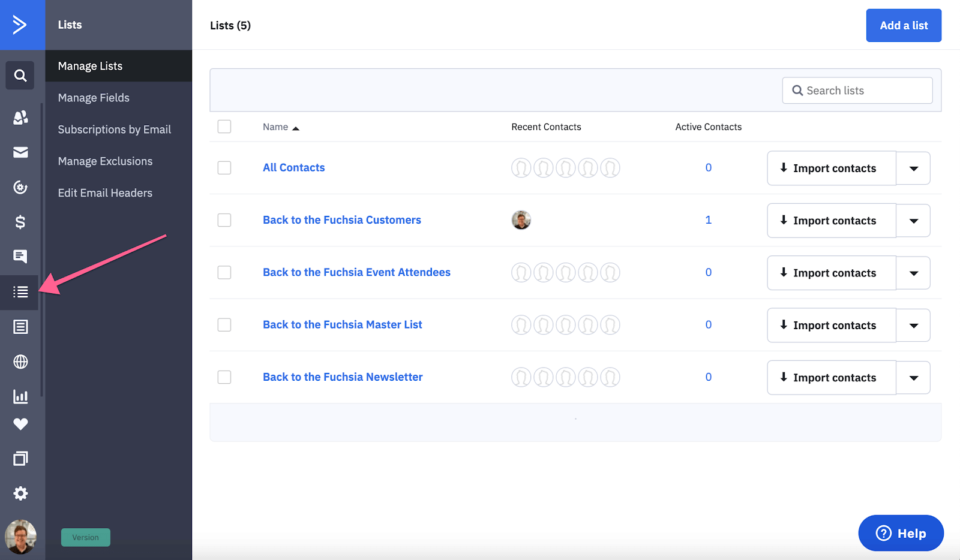Click the Add a list button

click(903, 26)
